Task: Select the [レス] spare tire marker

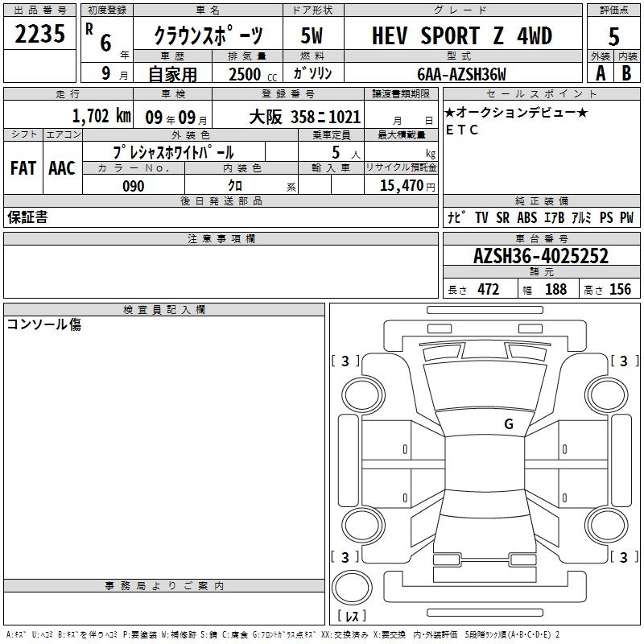Action: 351,617
